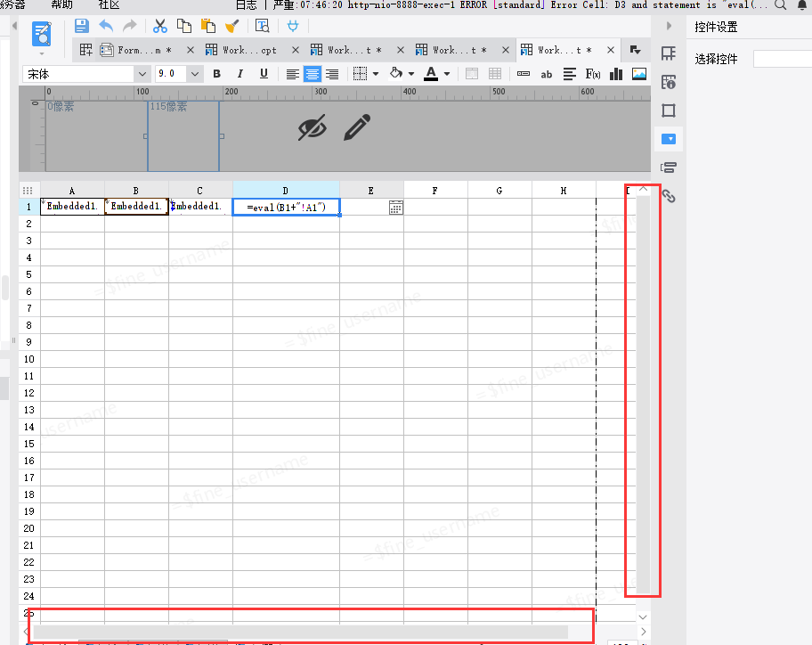The image size is (812, 645).
Task: Copy using the two-pages icon
Action: [x=183, y=26]
